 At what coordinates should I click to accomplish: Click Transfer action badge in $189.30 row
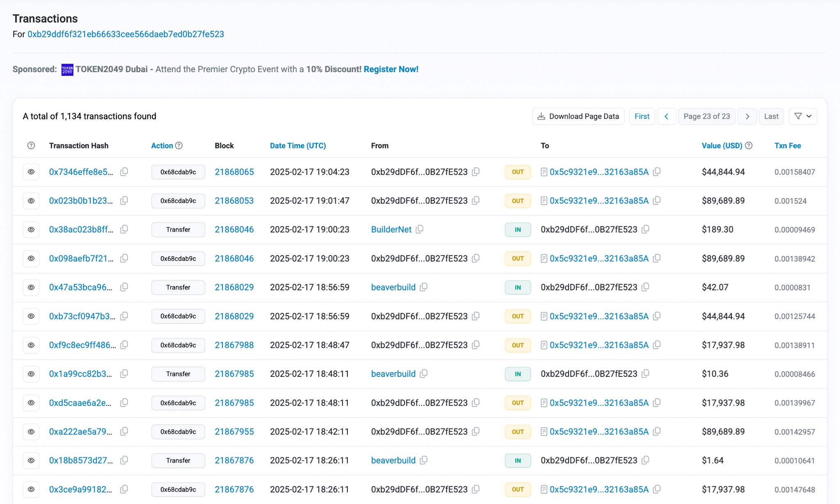[x=178, y=230]
